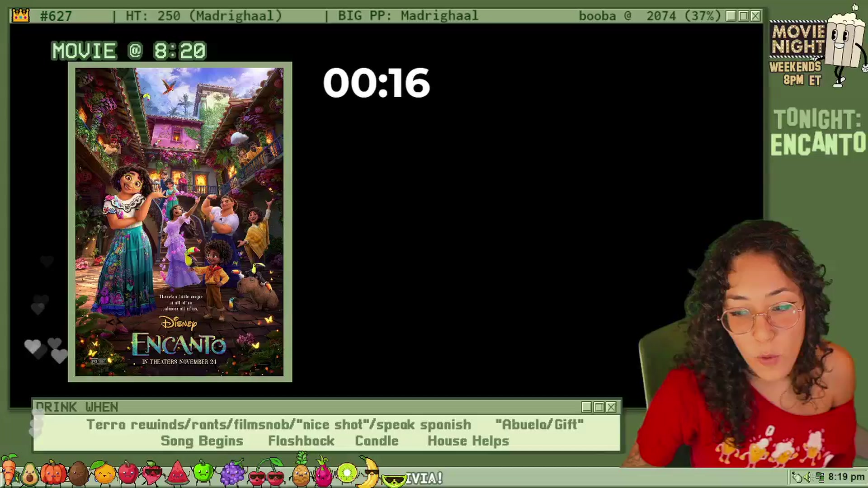This screenshot has height=488, width=868.
Task: Click the streamer webcam feed
Action: coord(748,343)
